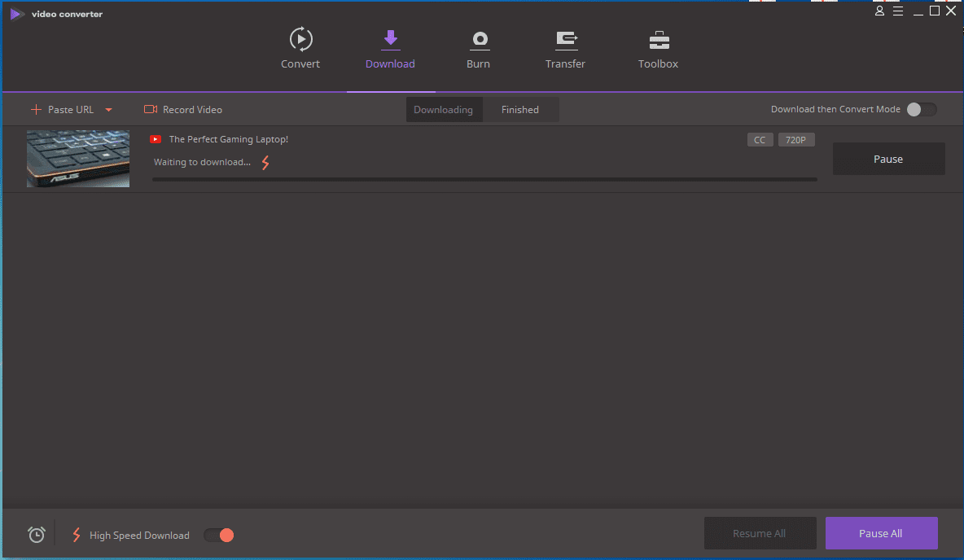Click the ASUS laptop video thumbnail
This screenshot has width=964, height=560.
pyautogui.click(x=78, y=159)
